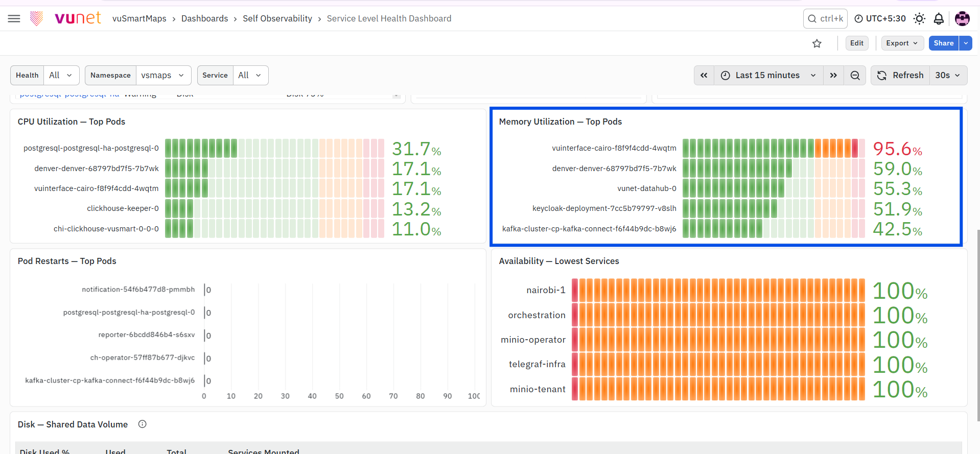
Task: Shift time range forward
Action: tap(833, 76)
